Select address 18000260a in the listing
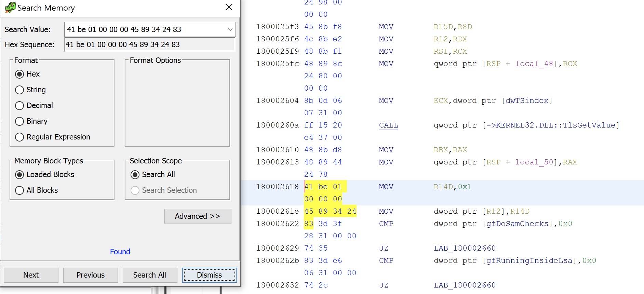The height and width of the screenshot is (294, 644). tap(277, 125)
